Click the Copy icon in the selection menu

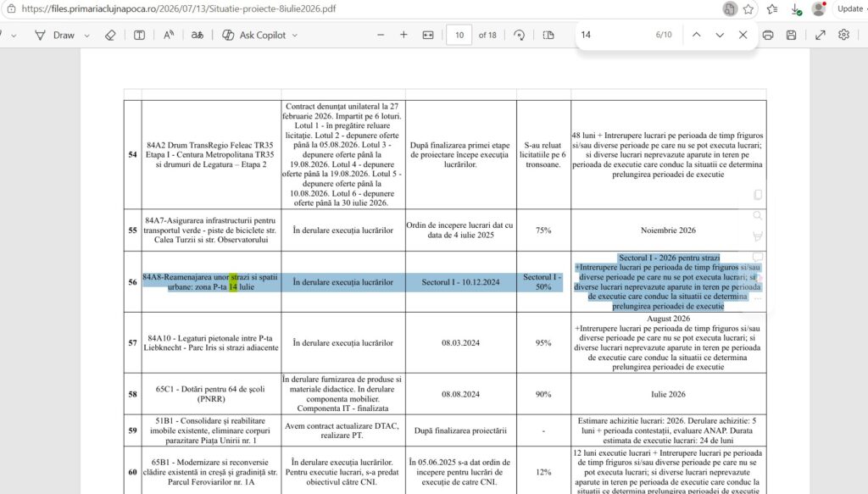click(758, 195)
